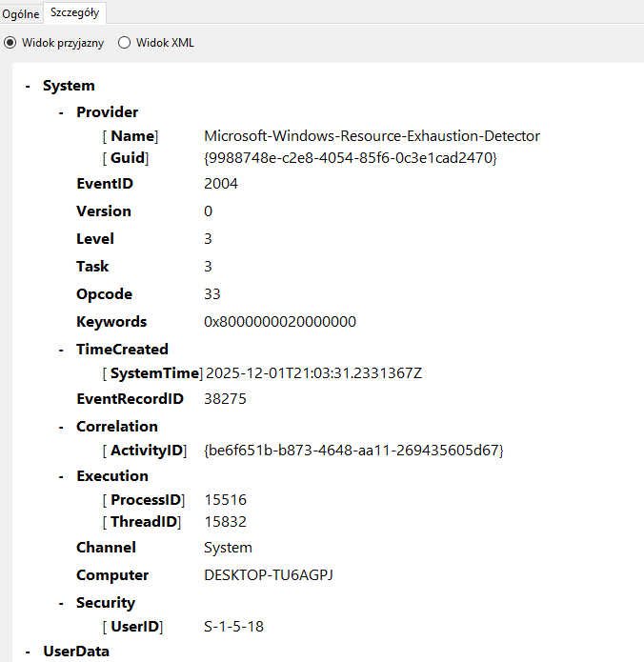Collapse the Execution node

point(62,476)
